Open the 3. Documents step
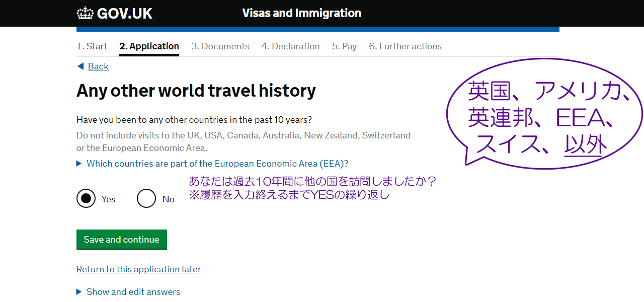Viewport: 644px width, 302px height. 220,46
